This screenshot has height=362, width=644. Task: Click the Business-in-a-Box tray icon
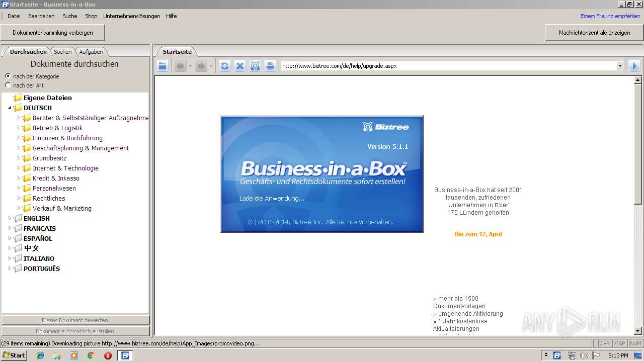click(557, 355)
